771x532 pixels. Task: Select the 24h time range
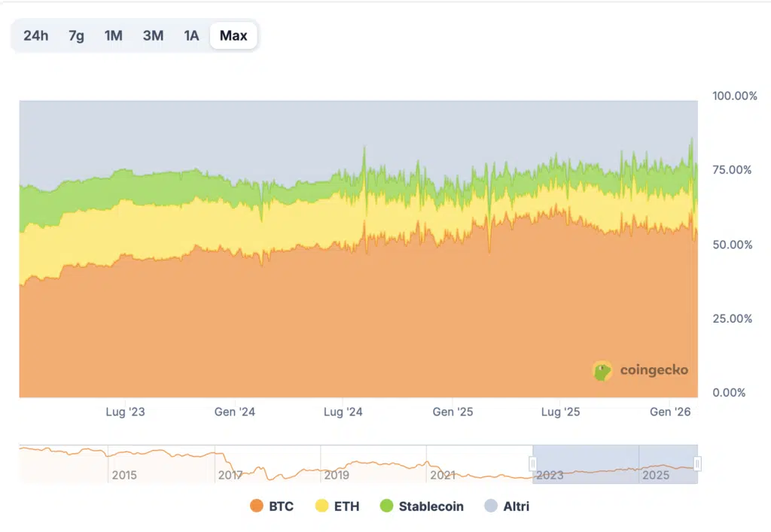point(35,35)
